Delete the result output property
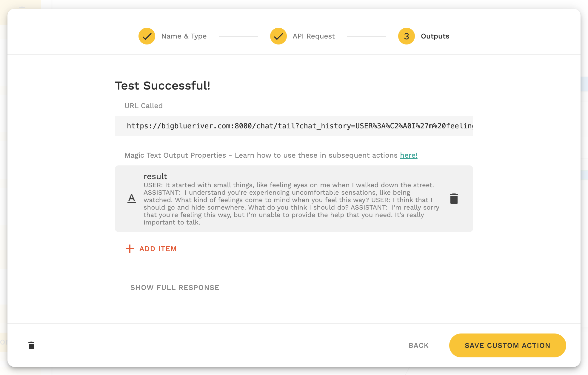The height and width of the screenshot is (375, 588). tap(454, 199)
